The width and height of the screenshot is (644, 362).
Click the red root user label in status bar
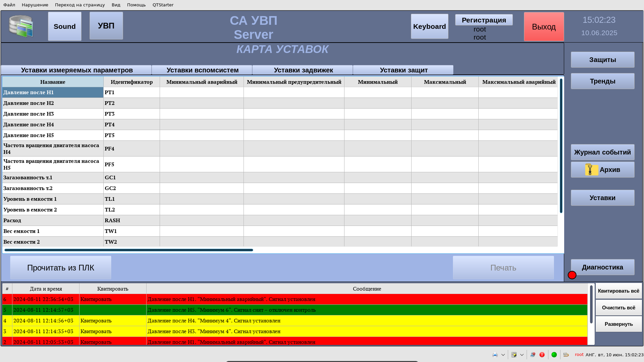pos(579,355)
